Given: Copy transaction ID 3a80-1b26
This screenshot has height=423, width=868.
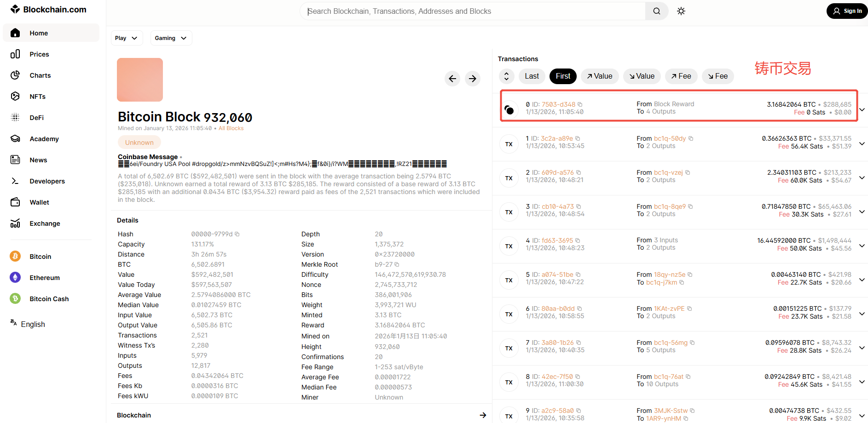Looking at the screenshot, I should 579,343.
